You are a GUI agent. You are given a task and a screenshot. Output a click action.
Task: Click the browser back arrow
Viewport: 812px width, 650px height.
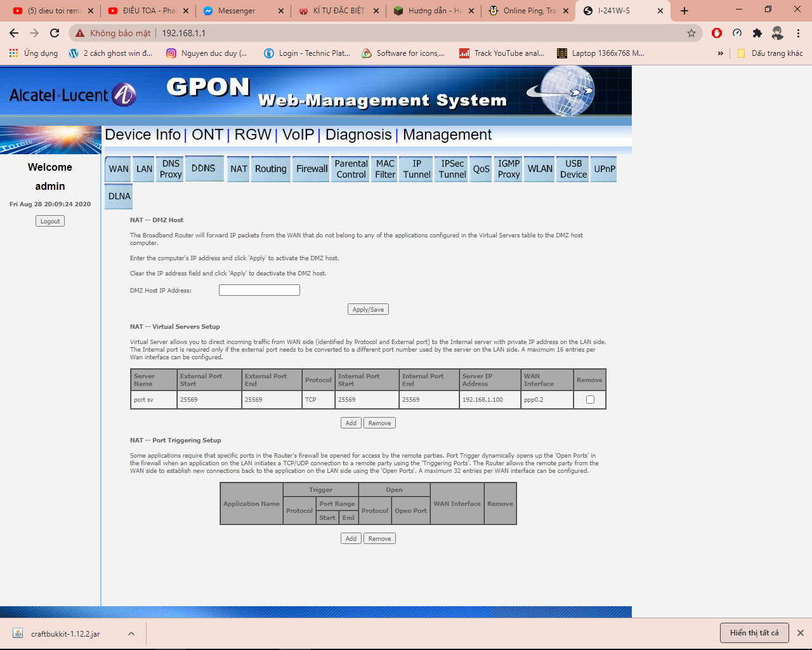tap(14, 33)
